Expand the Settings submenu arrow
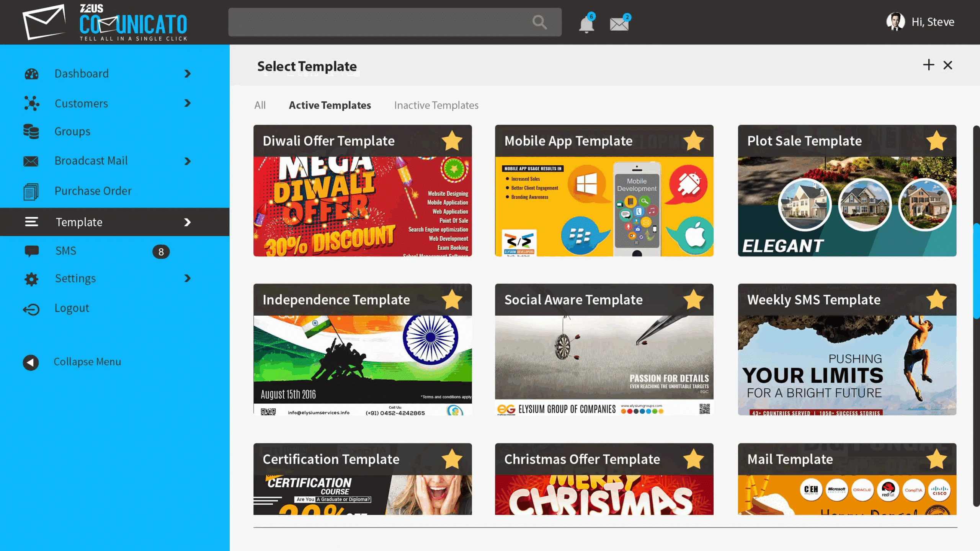Image resolution: width=980 pixels, height=551 pixels. tap(187, 278)
